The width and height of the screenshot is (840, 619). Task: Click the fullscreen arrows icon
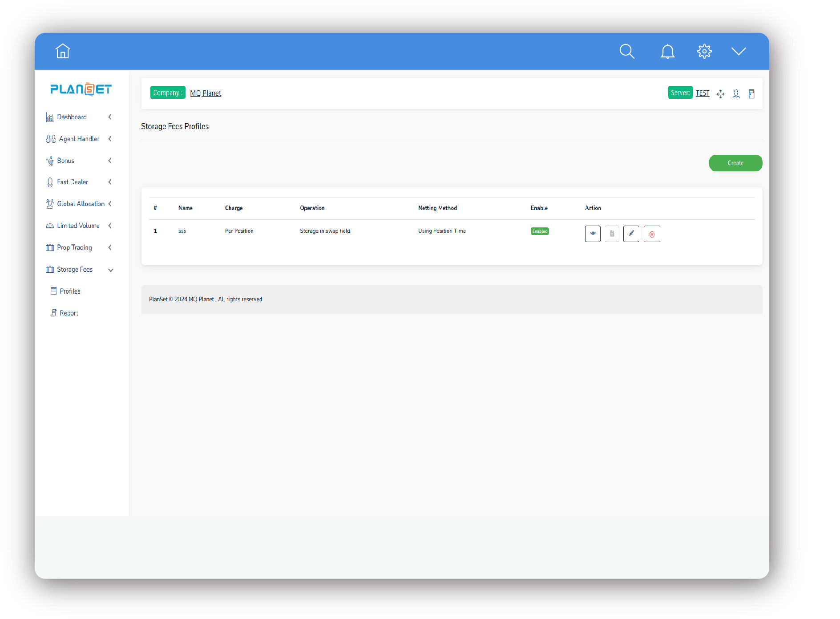721,94
